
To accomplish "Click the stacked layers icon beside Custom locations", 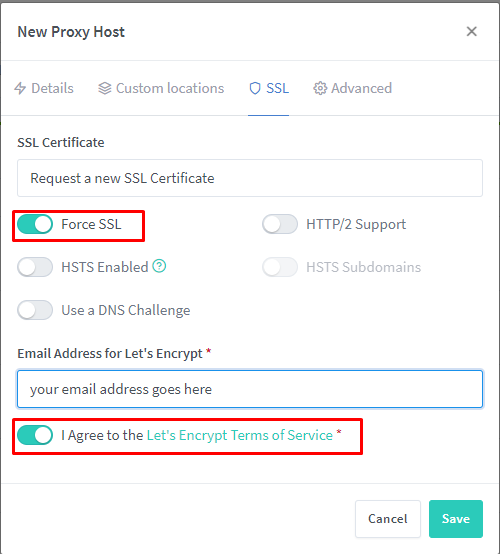I will [x=105, y=88].
